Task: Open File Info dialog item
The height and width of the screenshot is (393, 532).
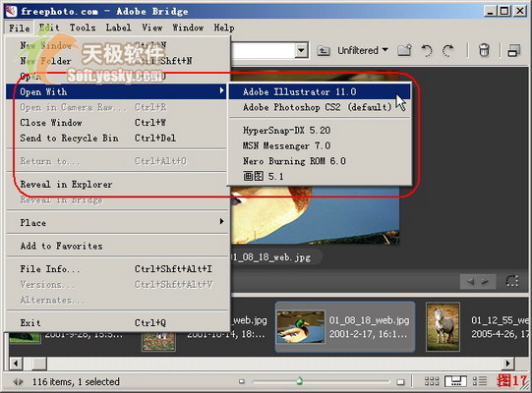Action: 116,269
